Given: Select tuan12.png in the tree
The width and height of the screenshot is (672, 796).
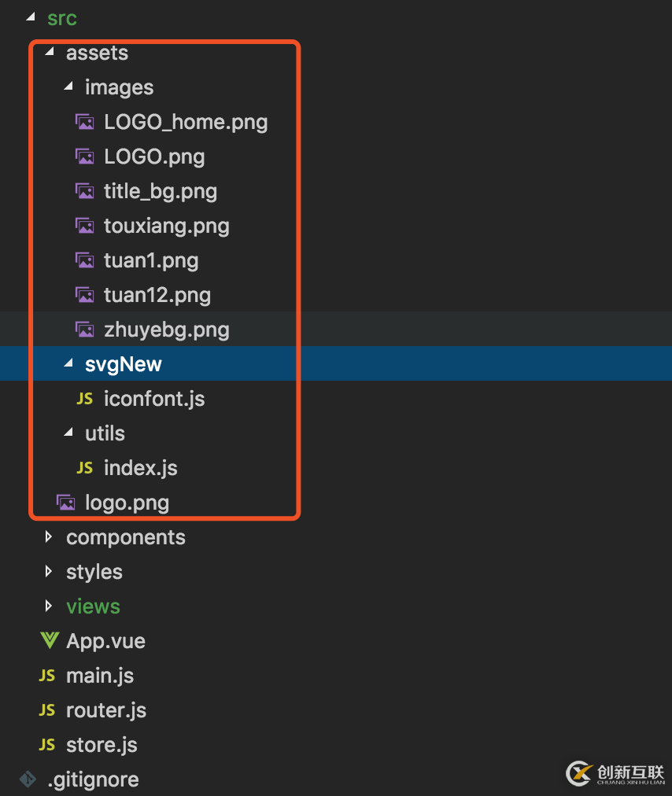Looking at the screenshot, I should click(x=157, y=294).
